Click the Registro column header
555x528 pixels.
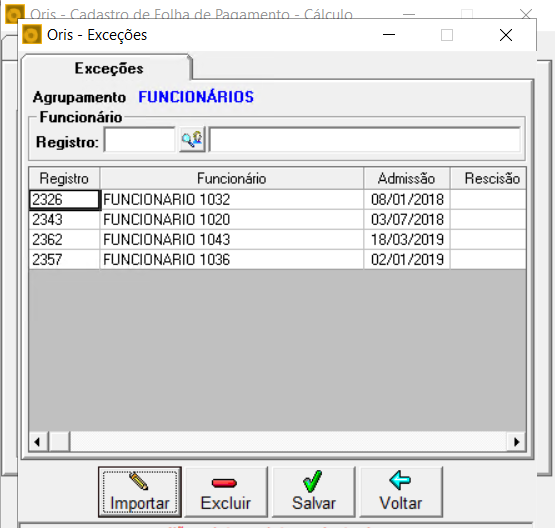tap(64, 178)
